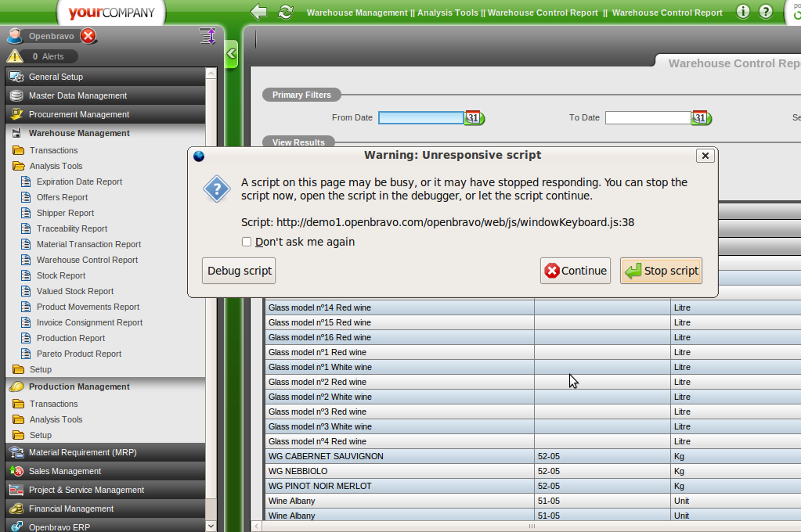Image resolution: width=801 pixels, height=532 pixels.
Task: Click the Stop script button
Action: pos(661,271)
